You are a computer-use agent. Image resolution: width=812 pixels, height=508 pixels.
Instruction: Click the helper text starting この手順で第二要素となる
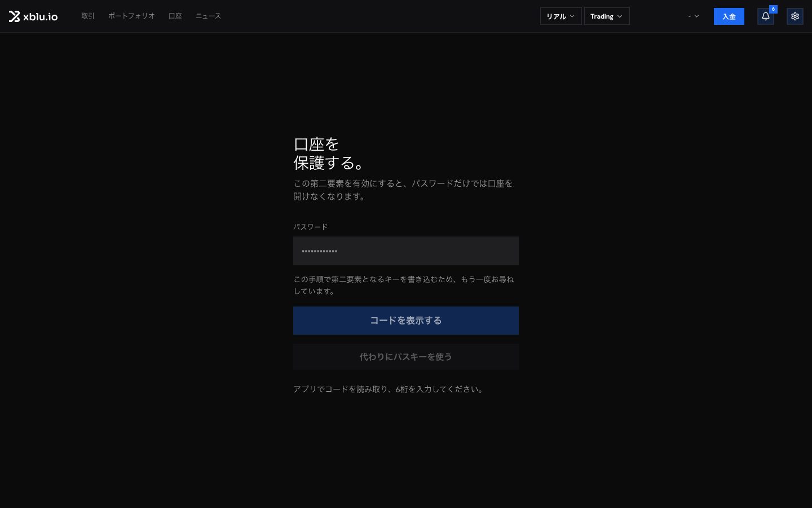tap(404, 285)
